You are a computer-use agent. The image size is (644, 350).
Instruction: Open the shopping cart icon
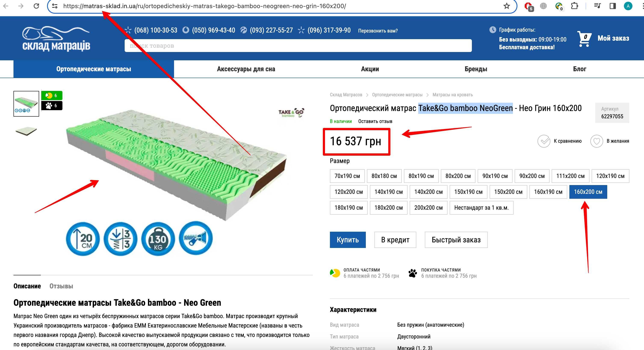click(584, 39)
